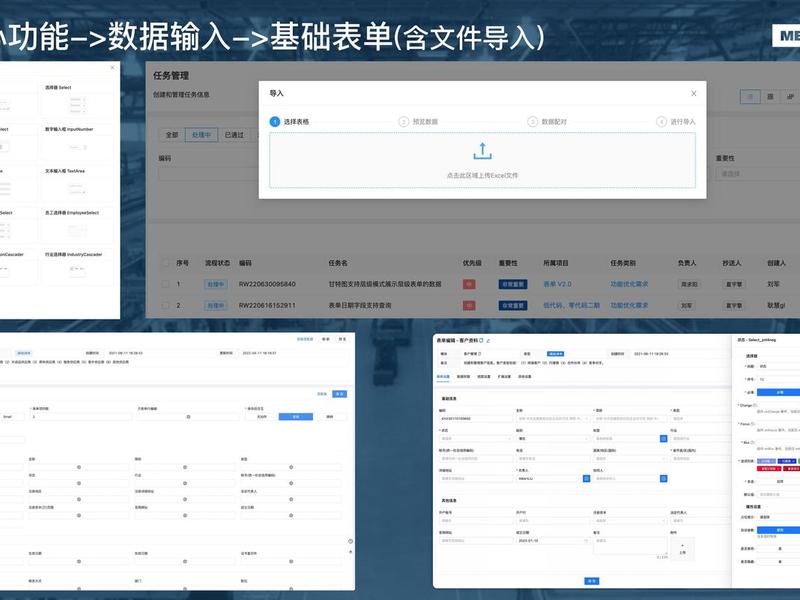Select the 数字输入框 InputNumber component

click(77, 141)
